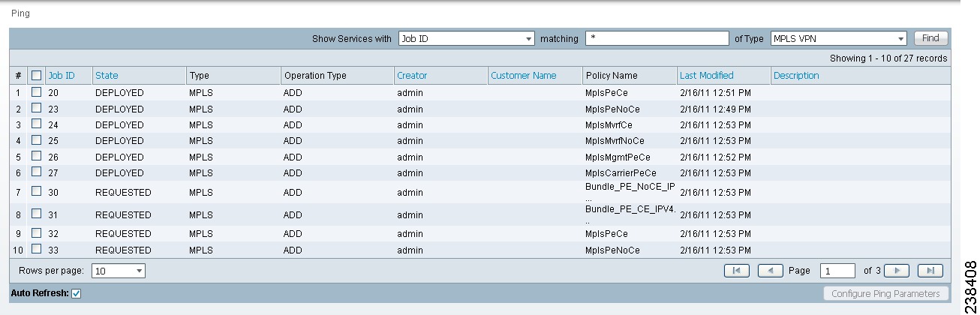Screen dimensions: 980x315
Task: Click the Page number input field
Action: [x=837, y=271]
